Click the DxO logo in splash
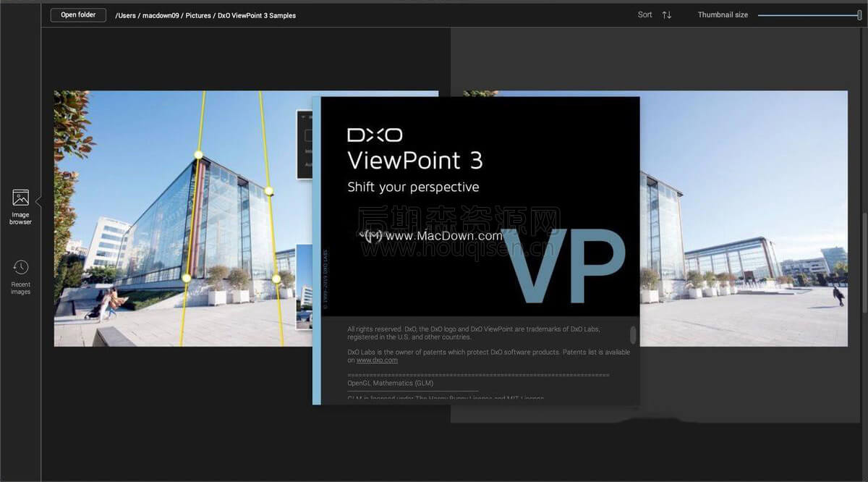The height and width of the screenshot is (482, 868). [x=375, y=135]
